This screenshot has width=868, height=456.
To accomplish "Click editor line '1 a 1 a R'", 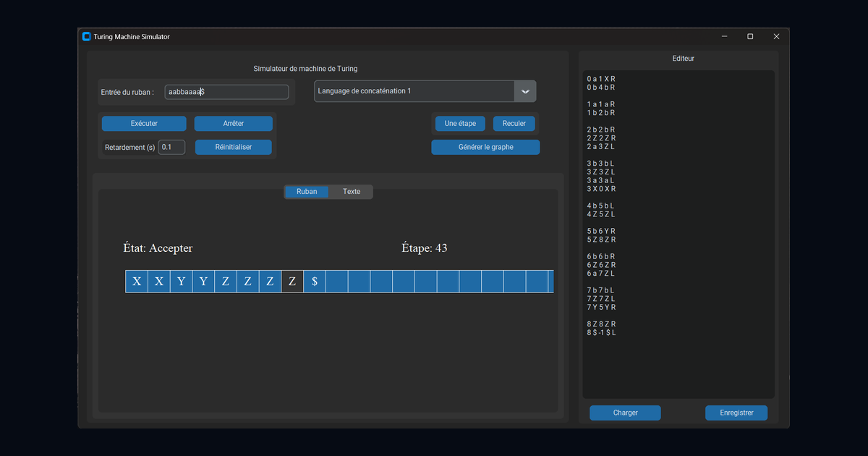I will coord(601,104).
